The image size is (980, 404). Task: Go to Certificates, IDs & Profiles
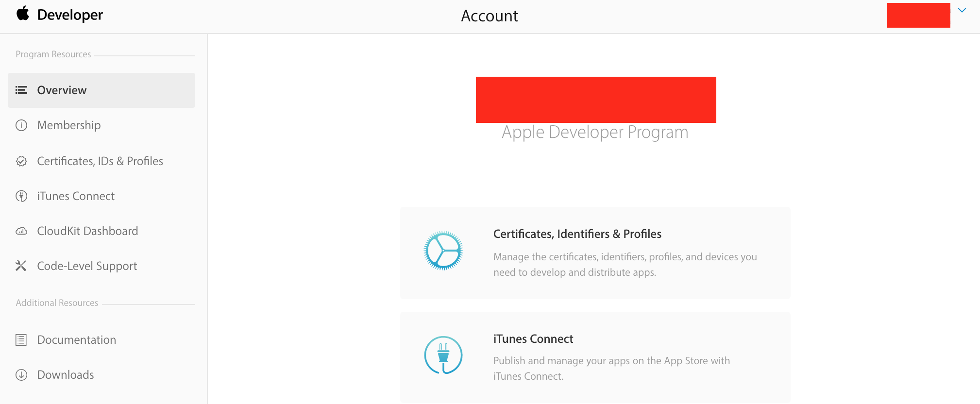coord(100,161)
